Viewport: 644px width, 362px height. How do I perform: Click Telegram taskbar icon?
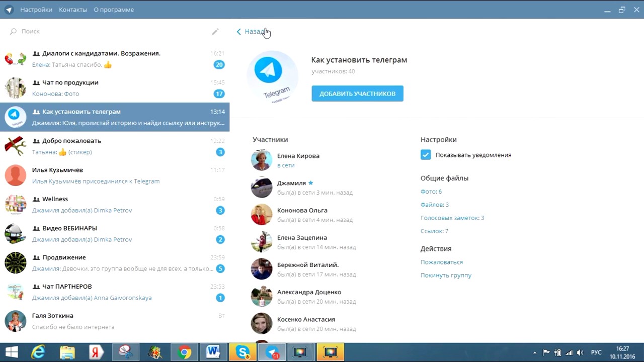(x=272, y=352)
